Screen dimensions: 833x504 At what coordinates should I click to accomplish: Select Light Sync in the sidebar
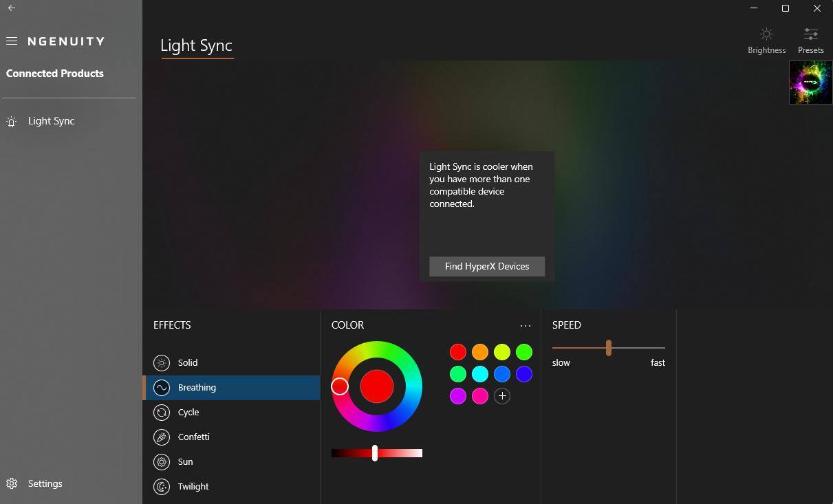coord(51,121)
